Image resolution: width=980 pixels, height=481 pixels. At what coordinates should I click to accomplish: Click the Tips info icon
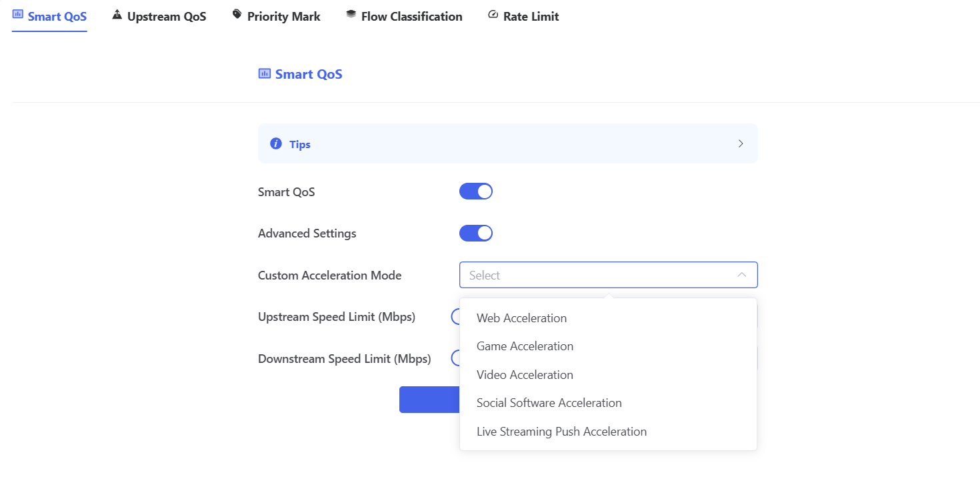click(276, 143)
